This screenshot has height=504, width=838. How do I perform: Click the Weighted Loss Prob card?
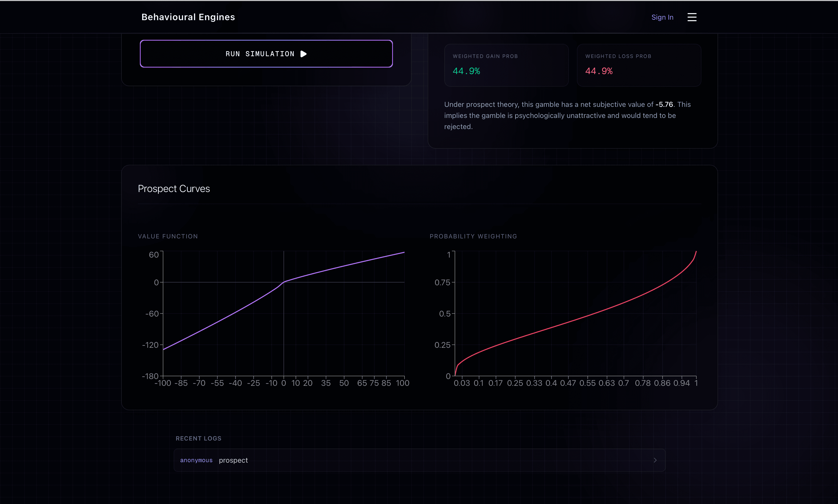point(639,65)
